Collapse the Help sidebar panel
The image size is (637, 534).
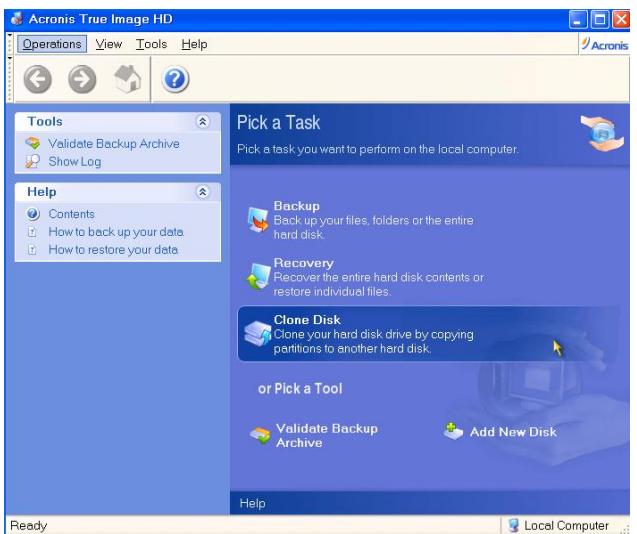pyautogui.click(x=202, y=191)
